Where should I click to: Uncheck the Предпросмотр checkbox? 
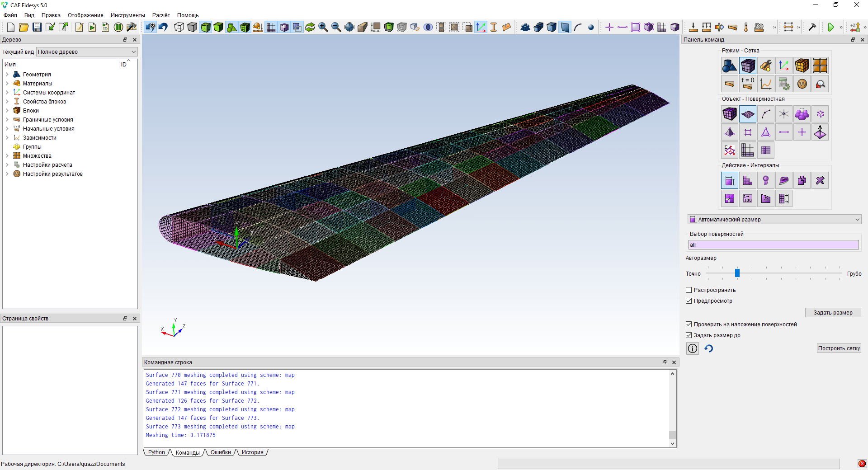pyautogui.click(x=689, y=301)
